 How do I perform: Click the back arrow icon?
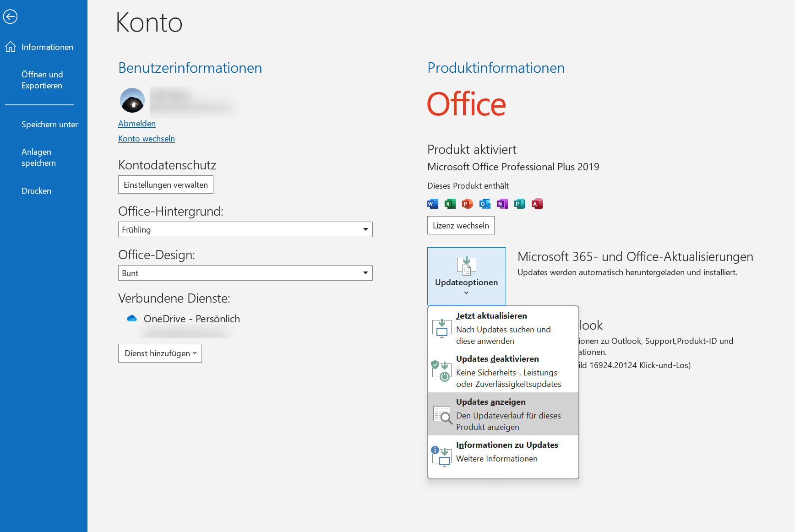10,17
